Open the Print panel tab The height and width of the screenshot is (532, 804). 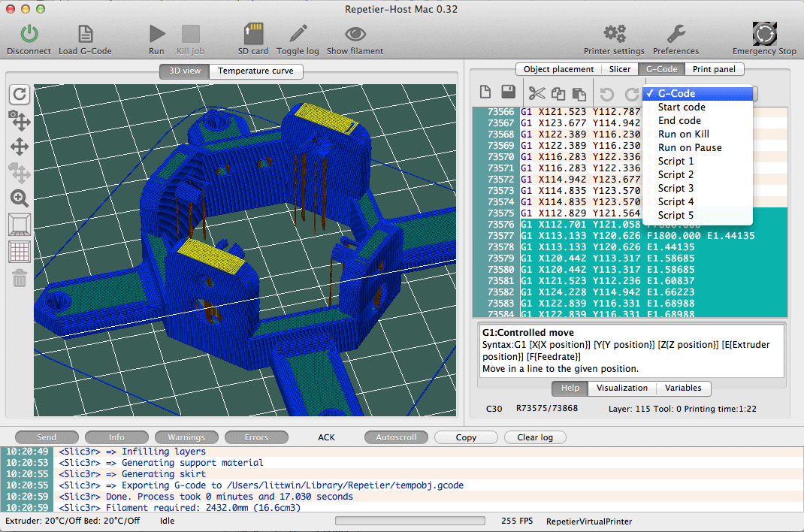[x=714, y=69]
